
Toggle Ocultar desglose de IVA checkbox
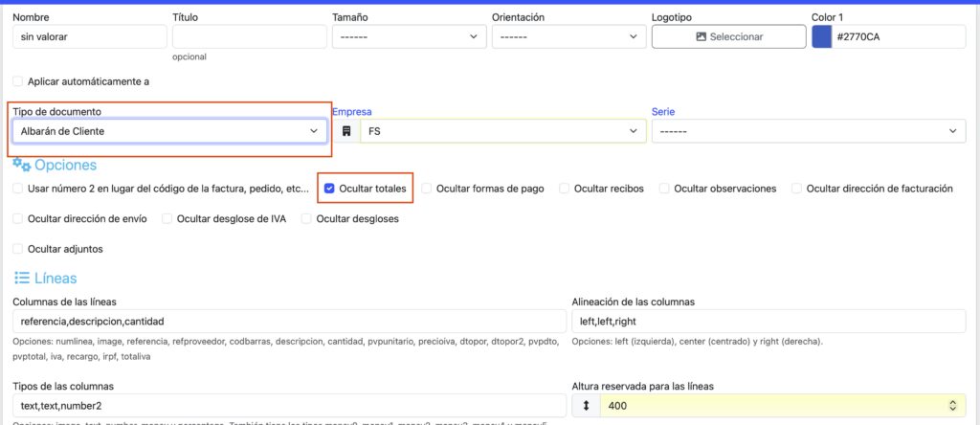167,218
